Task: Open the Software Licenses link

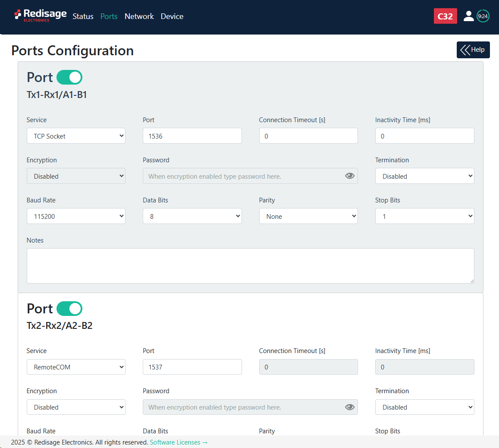Action: 179,442
